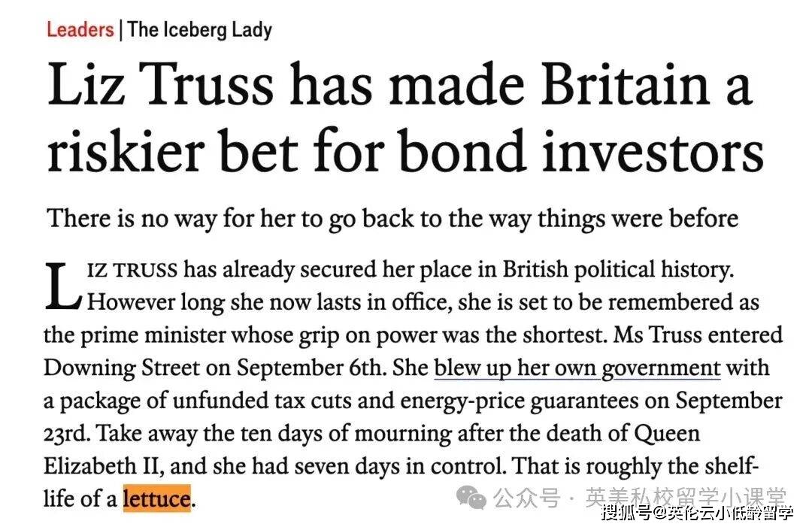
Task: Click the subheading starting "There is no way"
Action: [x=392, y=218]
